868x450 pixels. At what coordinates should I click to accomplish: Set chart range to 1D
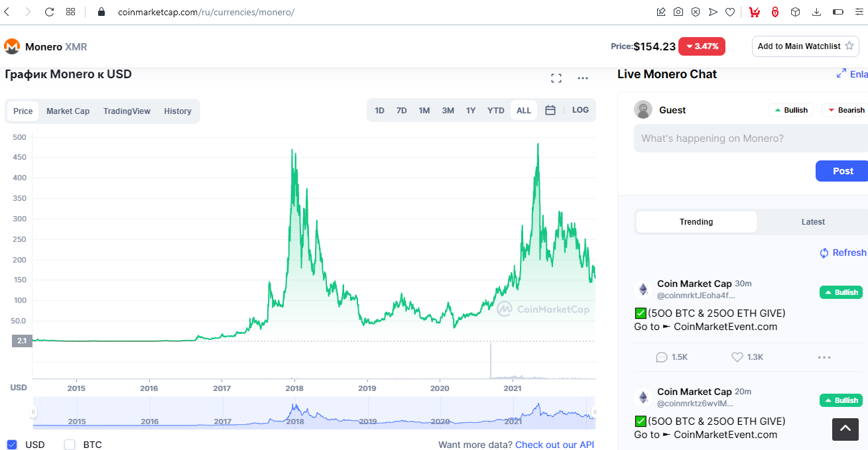[x=379, y=111]
